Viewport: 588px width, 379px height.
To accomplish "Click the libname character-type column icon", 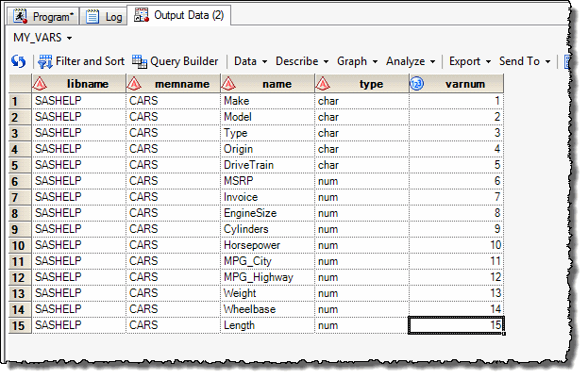I will point(42,84).
